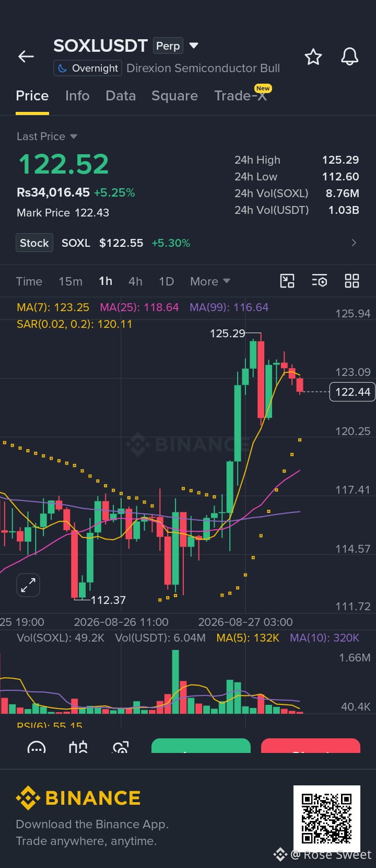Open the SOXLUSDT pair selector dropdown arrow
Viewport: 376px width, 868px height.
pyautogui.click(x=194, y=45)
